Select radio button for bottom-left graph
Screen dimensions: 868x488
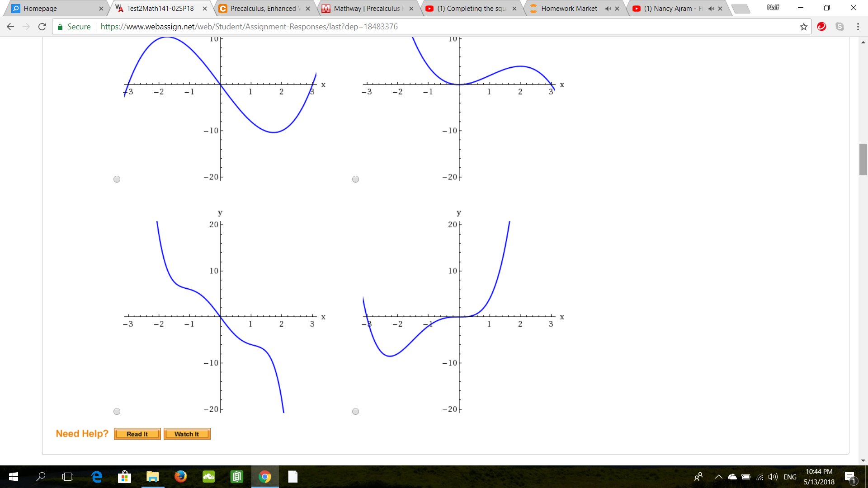(x=117, y=412)
